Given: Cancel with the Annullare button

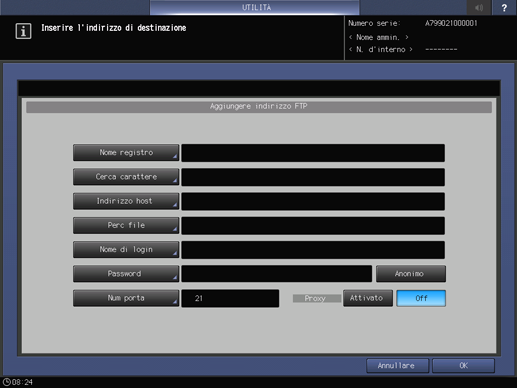Looking at the screenshot, I should (397, 366).
